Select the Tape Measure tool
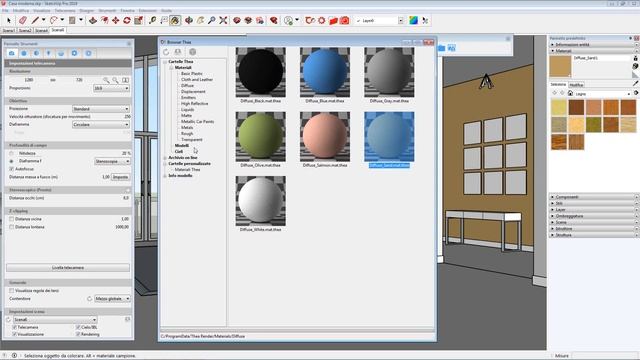640x360 pixels. pyautogui.click(x=152, y=20)
